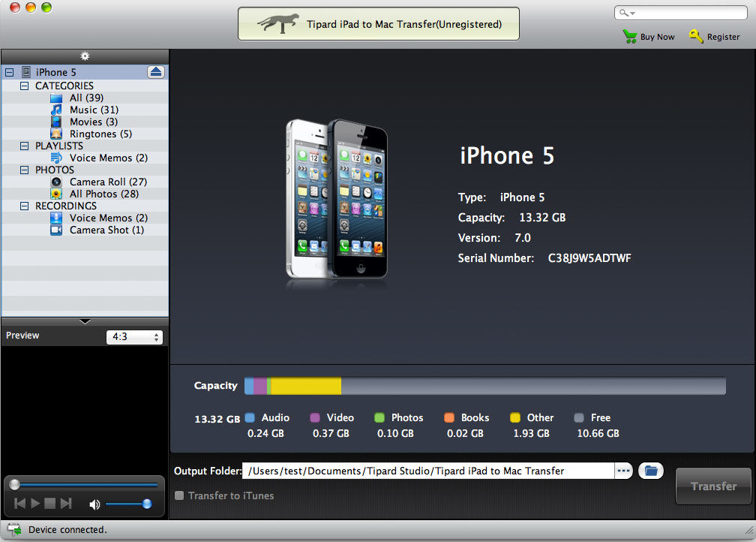756x542 pixels.
Task: Click the preview playback progress slider
Action: point(85,484)
